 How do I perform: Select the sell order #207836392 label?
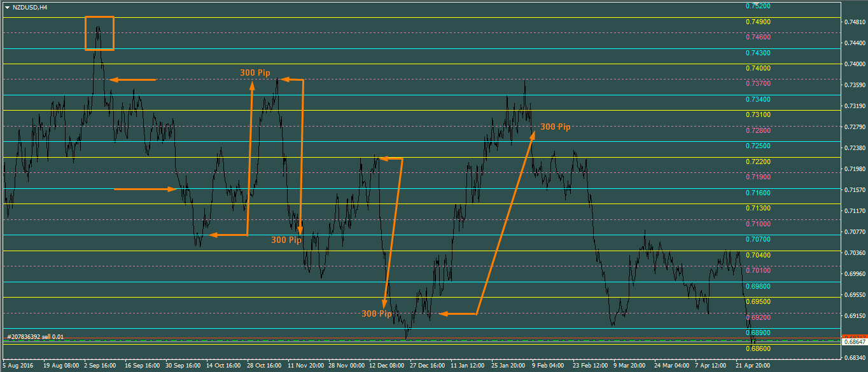tap(35, 336)
